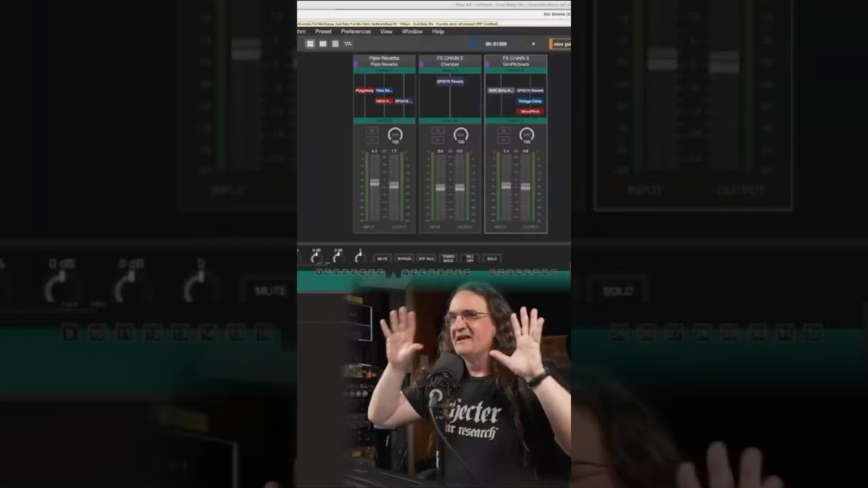Toggle the BYP TAILS button
This screenshot has width=868, height=488.
point(426,259)
